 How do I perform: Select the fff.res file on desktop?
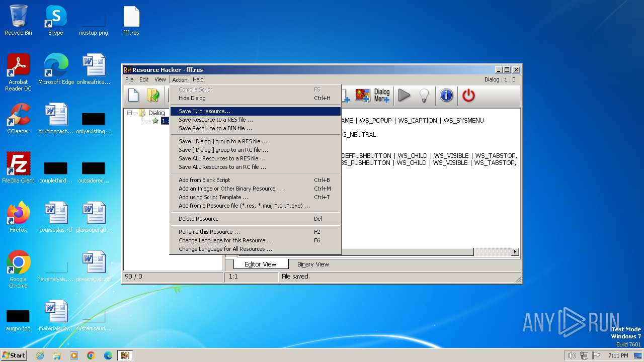click(x=131, y=21)
